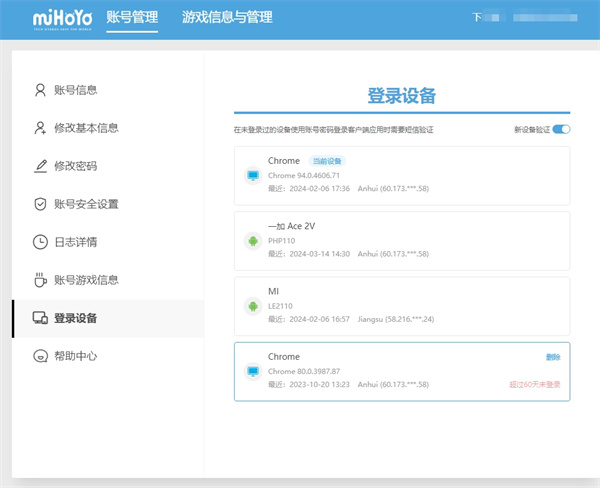The width and height of the screenshot is (600, 488).
Task: Click the 日志详情 clock icon
Action: [40, 242]
